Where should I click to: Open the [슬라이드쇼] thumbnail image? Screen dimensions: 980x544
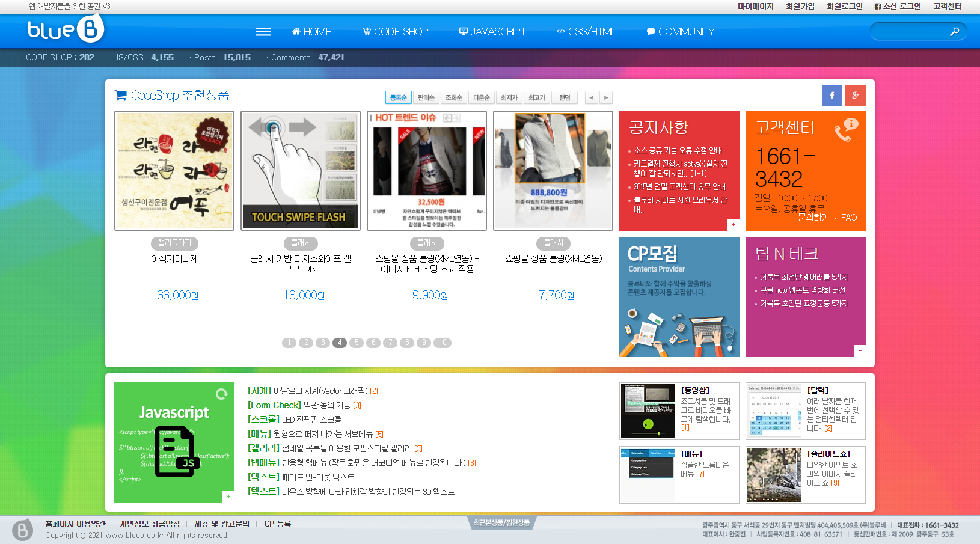774,475
